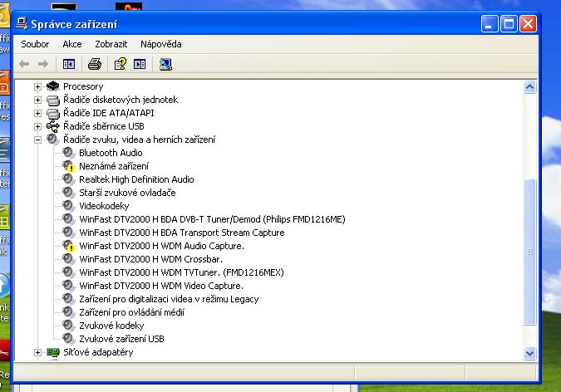Open the Soubor menu

[35, 44]
